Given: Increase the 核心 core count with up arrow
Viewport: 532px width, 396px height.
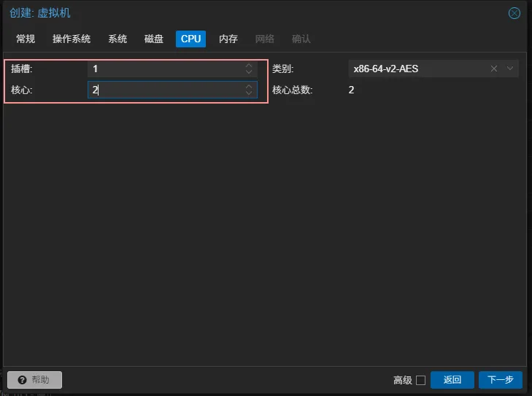Looking at the screenshot, I should coord(249,86).
